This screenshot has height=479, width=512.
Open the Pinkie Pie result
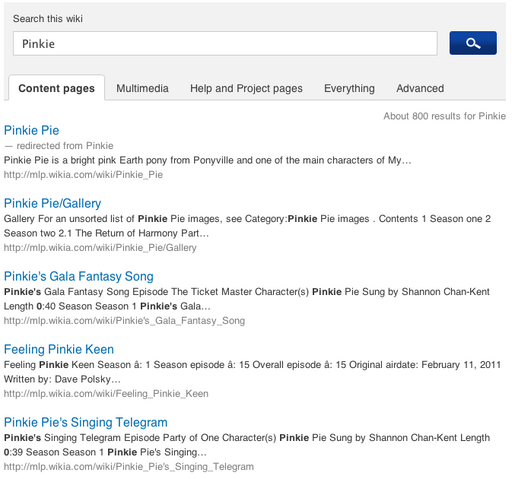tap(32, 130)
